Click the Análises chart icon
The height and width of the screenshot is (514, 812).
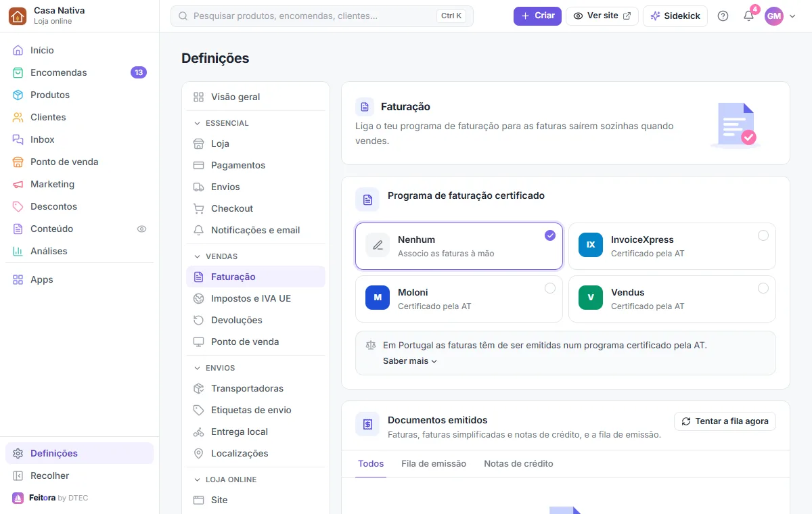tap(18, 251)
